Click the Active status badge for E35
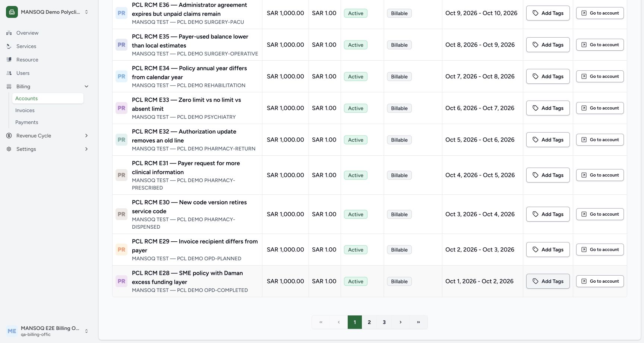 [356, 45]
